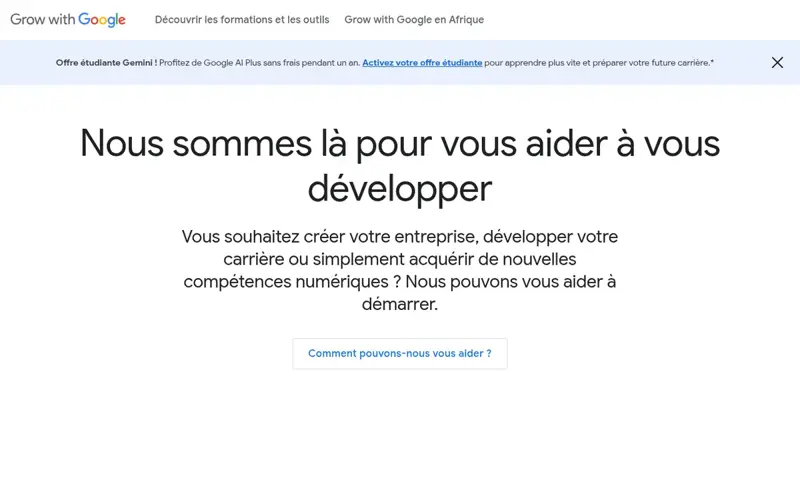The width and height of the screenshot is (800, 500).
Task: Select the heading Nous sommes là pour vous aider
Action: click(399, 165)
